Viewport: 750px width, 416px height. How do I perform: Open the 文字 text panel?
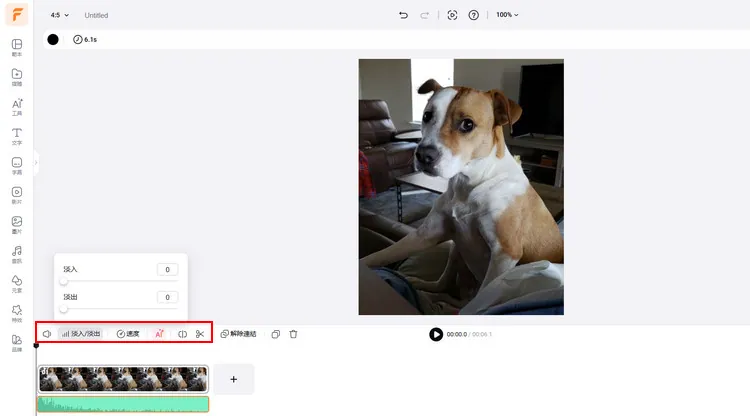(17, 136)
